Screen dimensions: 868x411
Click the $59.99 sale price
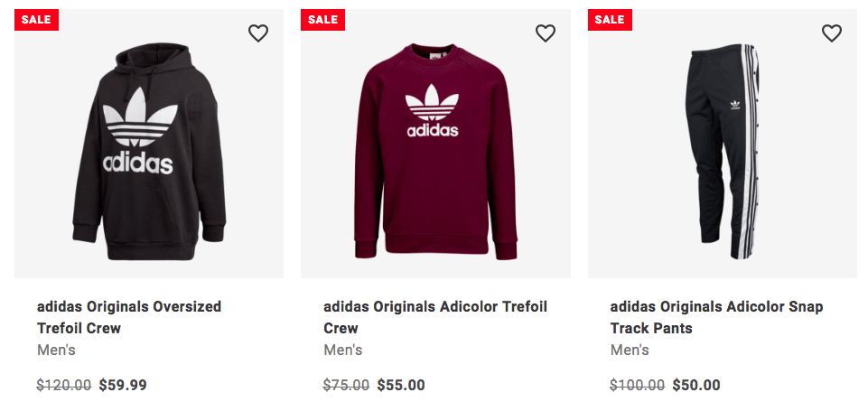(123, 385)
